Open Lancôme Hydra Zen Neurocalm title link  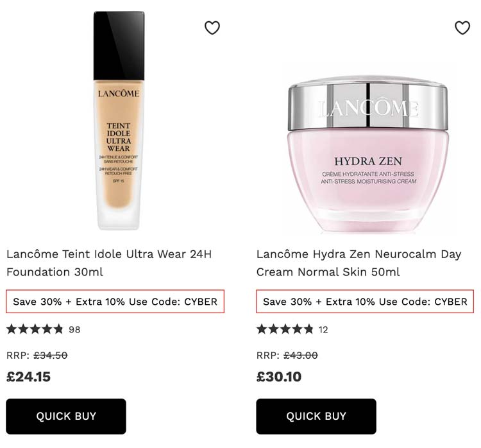[359, 263]
